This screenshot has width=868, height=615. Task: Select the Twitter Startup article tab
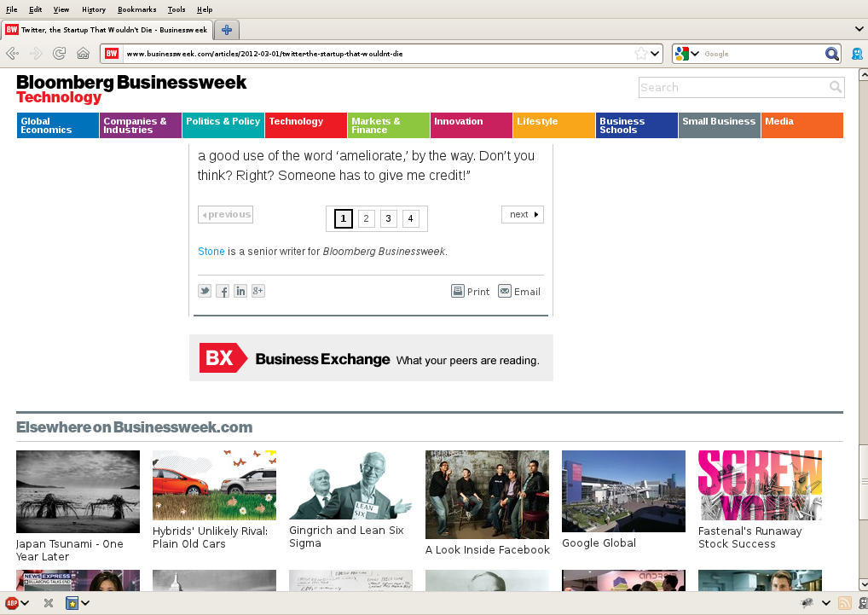(107, 30)
